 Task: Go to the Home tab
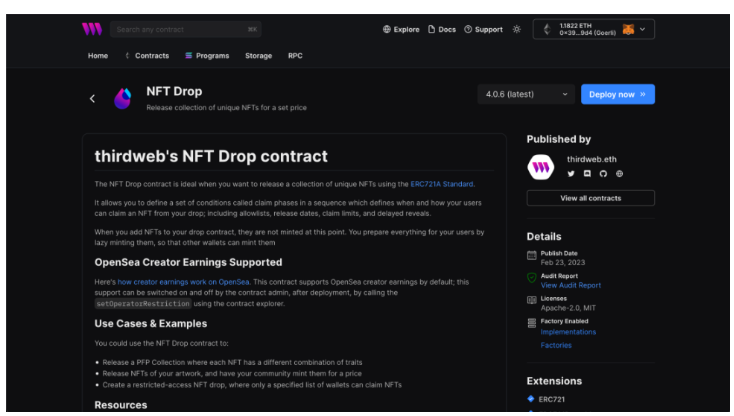(x=98, y=56)
